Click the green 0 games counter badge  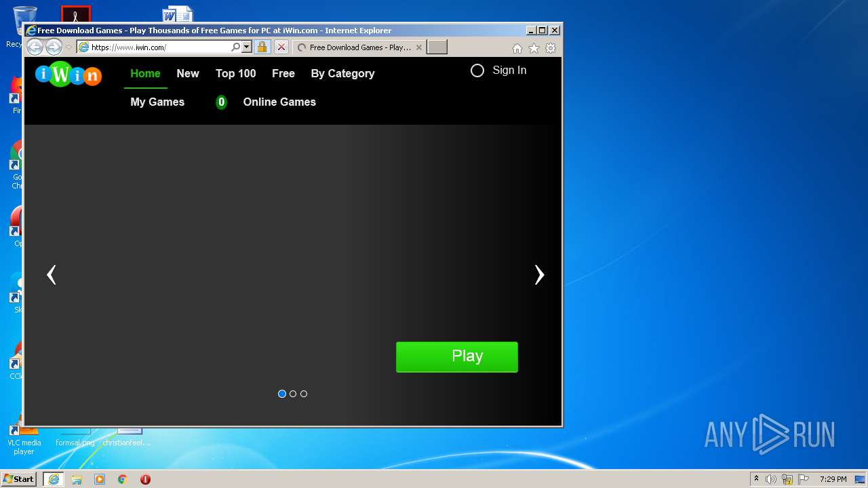coord(221,102)
